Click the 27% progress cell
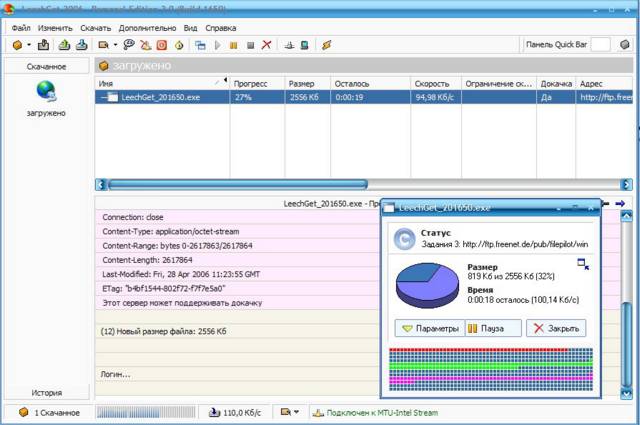Image resolution: width=640 pixels, height=425 pixels. click(x=257, y=97)
